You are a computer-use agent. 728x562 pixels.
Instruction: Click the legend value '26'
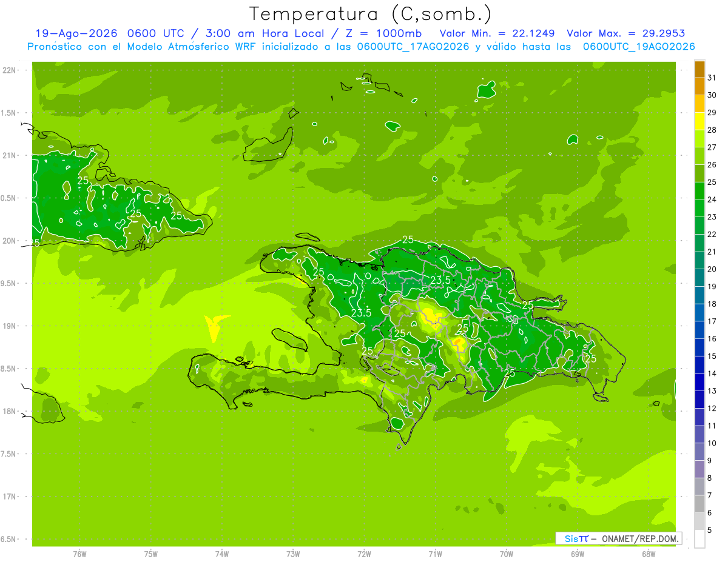coord(712,165)
